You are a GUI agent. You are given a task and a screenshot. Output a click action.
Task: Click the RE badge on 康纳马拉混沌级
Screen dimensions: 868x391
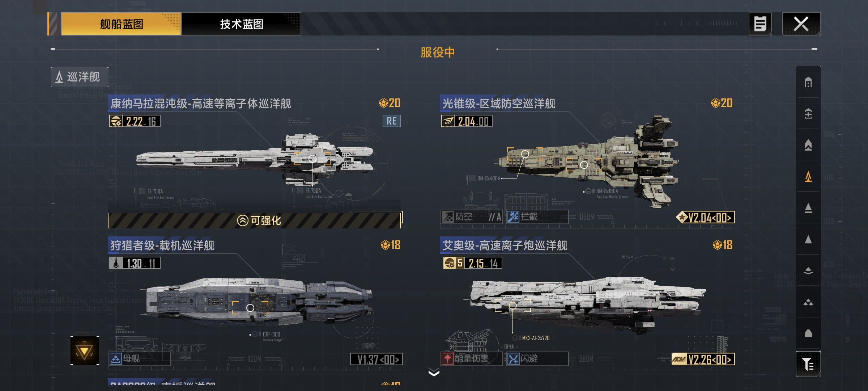(392, 121)
